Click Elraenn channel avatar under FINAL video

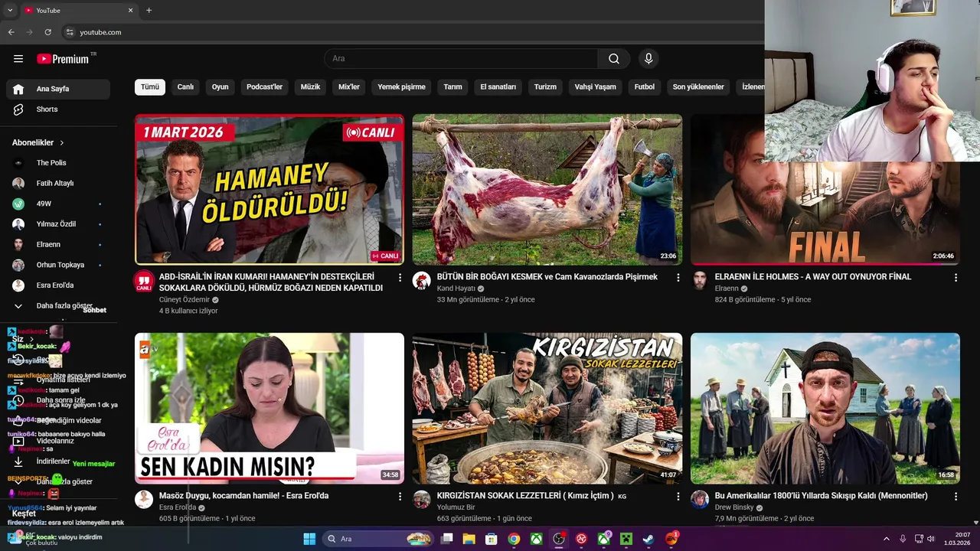point(700,281)
